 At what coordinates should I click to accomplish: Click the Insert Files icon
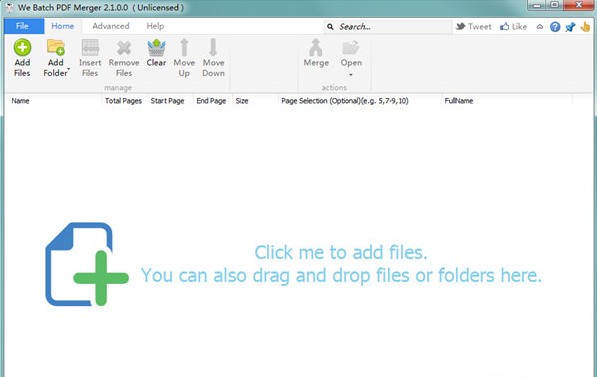tap(90, 48)
